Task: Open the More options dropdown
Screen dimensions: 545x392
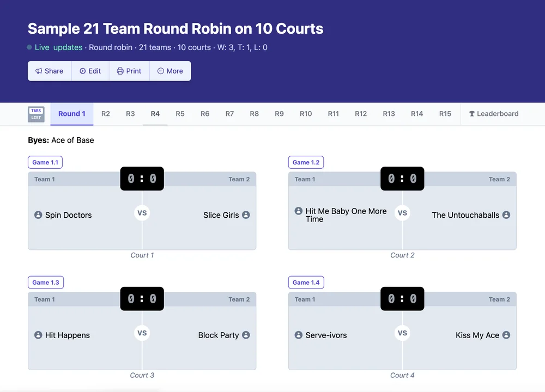Action: coord(170,71)
